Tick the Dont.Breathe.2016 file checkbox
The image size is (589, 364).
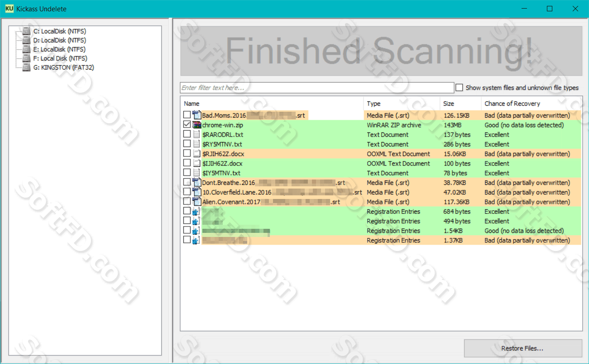click(187, 183)
